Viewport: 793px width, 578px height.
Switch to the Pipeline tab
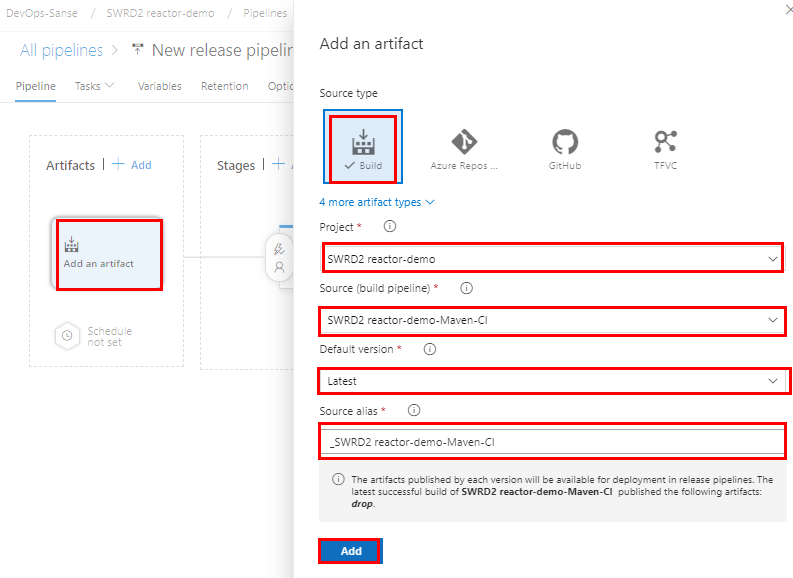(35, 86)
